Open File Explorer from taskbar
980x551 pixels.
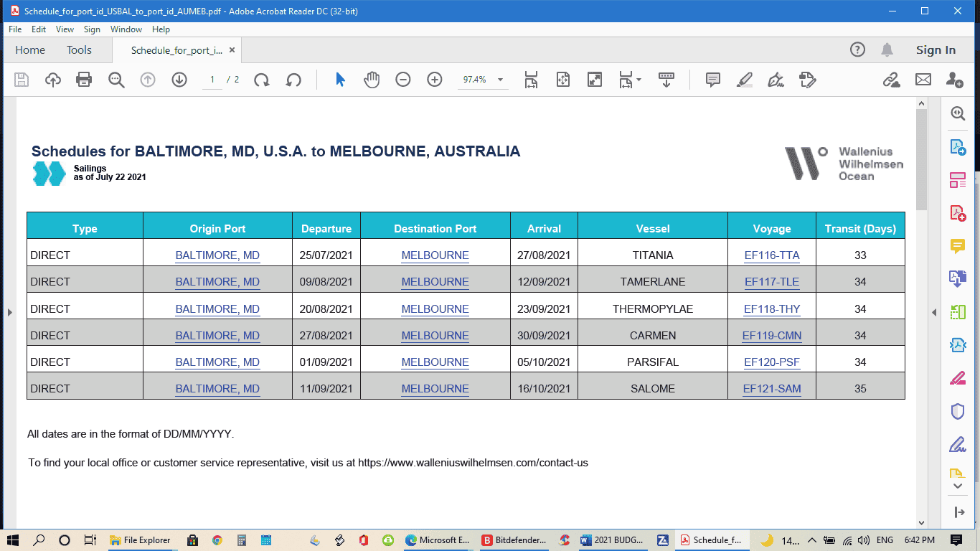point(141,540)
